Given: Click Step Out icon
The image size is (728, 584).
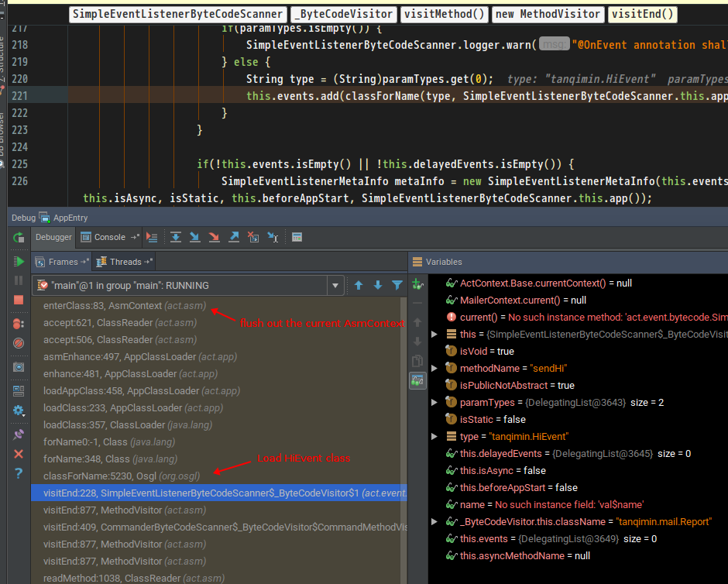Looking at the screenshot, I should click(234, 237).
